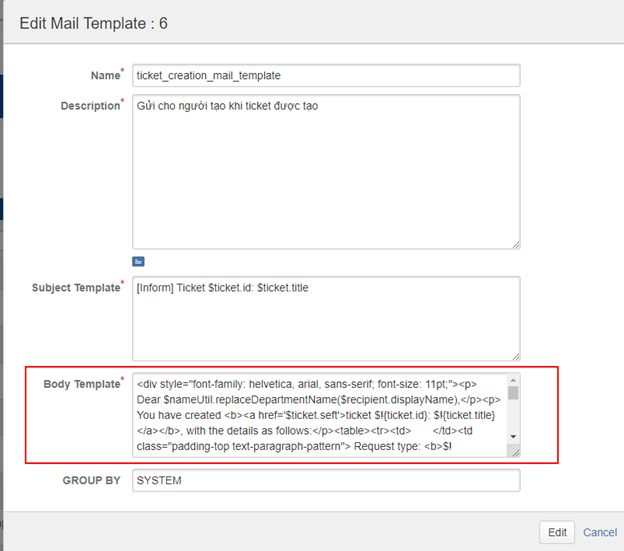
Task: Place cursor in Body Template HTML editor
Action: [320, 414]
